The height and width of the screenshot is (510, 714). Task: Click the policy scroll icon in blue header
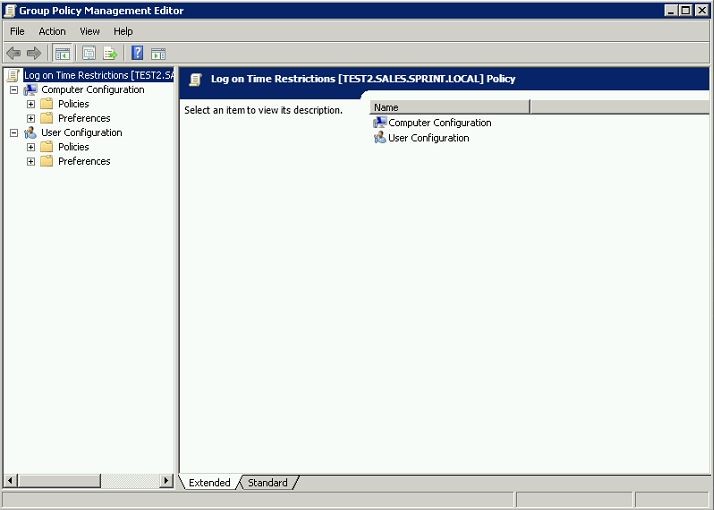coord(196,79)
